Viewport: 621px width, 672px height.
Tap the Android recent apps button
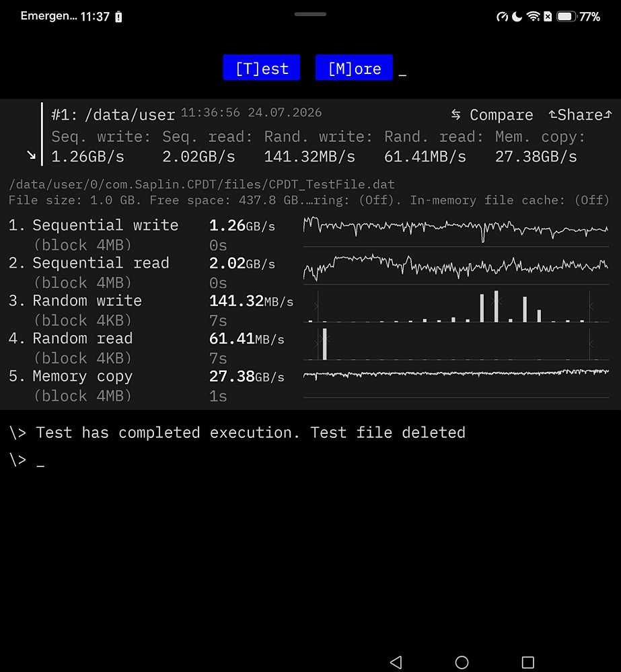click(527, 662)
